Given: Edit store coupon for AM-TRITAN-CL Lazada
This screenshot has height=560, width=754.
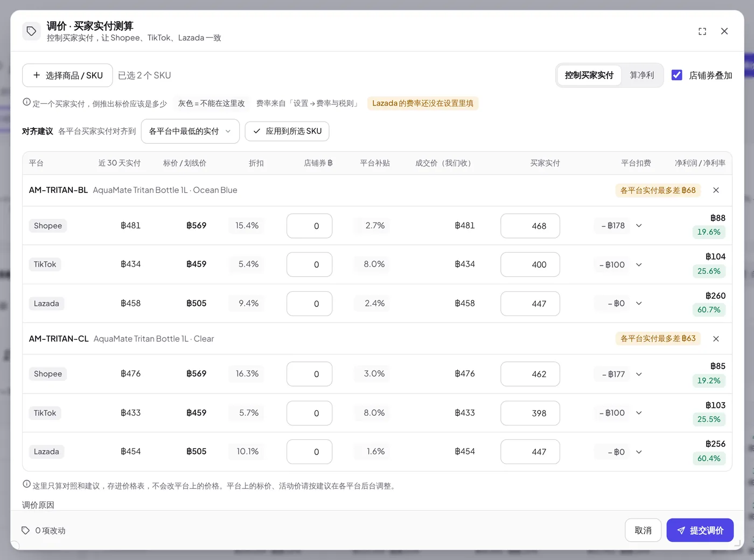Looking at the screenshot, I should pyautogui.click(x=310, y=452).
